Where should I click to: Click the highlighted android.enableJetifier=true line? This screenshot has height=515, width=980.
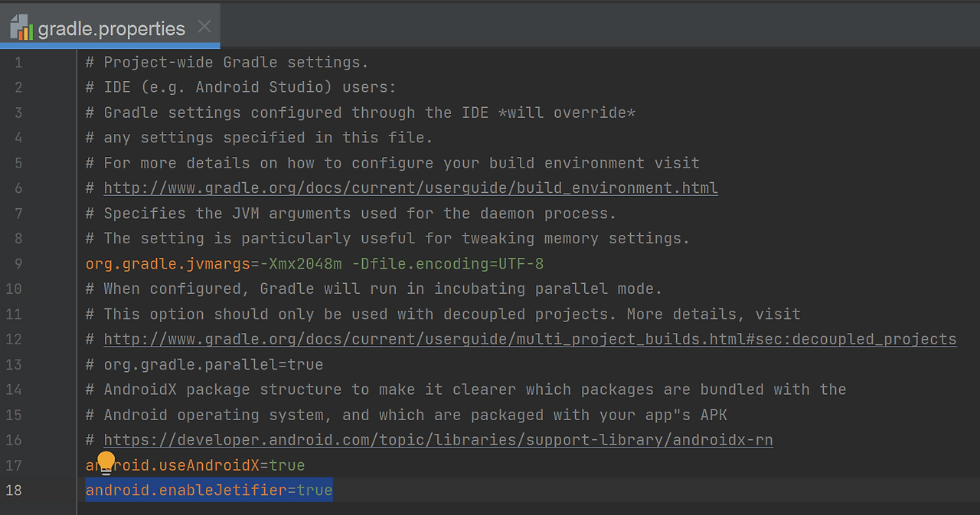pos(209,490)
